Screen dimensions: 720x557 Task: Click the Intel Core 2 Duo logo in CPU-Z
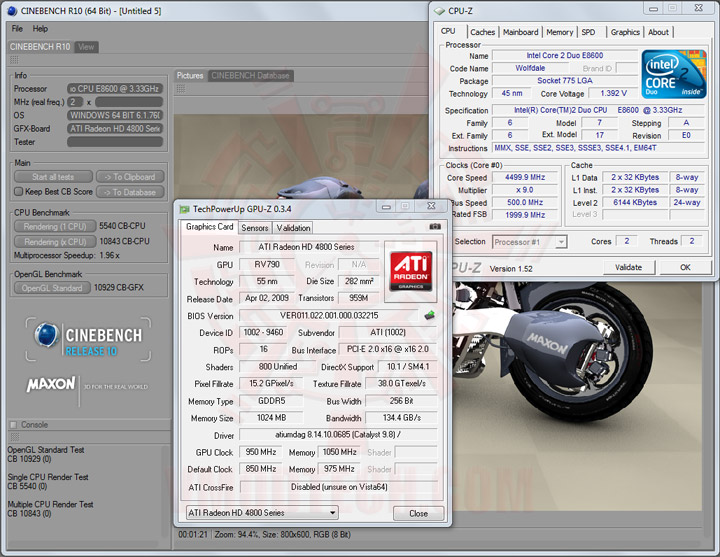[674, 74]
